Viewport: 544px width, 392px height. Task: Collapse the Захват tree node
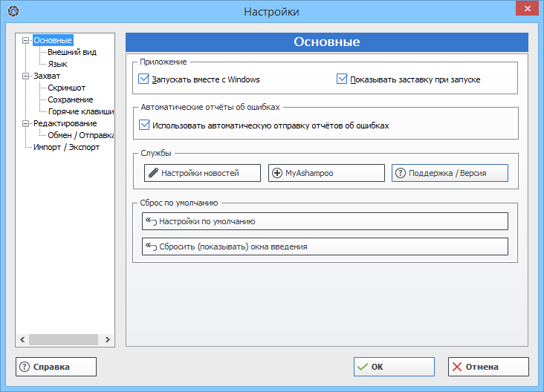pos(27,76)
